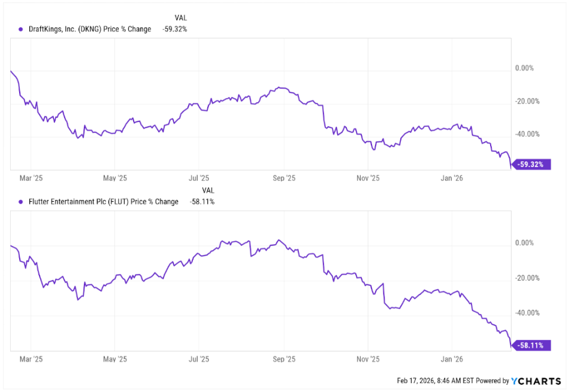
Task: Click the VAL header above DraftKings legend
Action: [180, 17]
